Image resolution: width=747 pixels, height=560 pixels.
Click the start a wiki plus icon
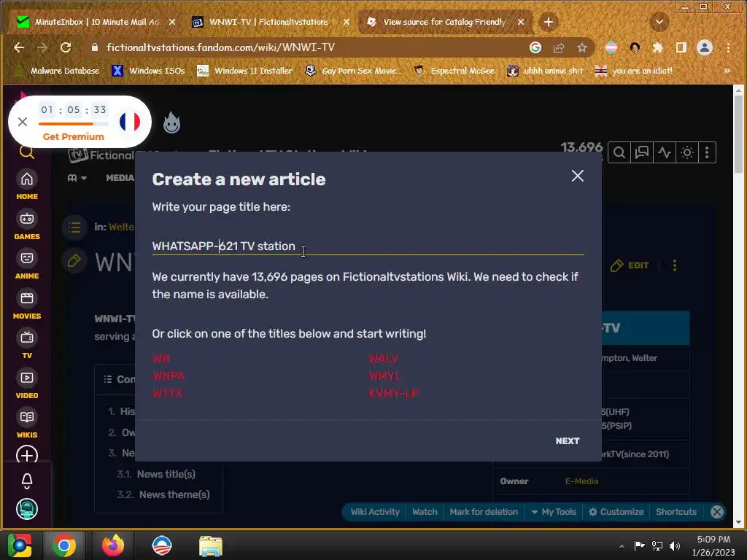27,455
